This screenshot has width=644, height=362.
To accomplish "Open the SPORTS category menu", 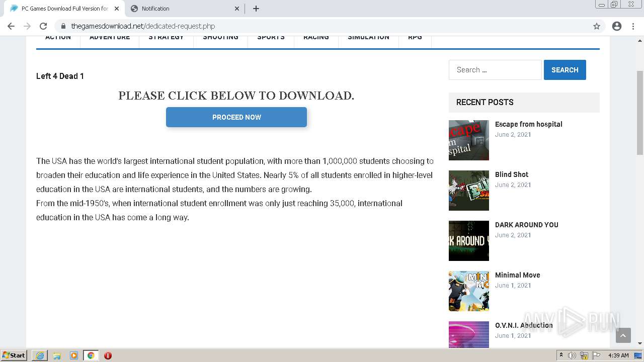I will point(271,37).
